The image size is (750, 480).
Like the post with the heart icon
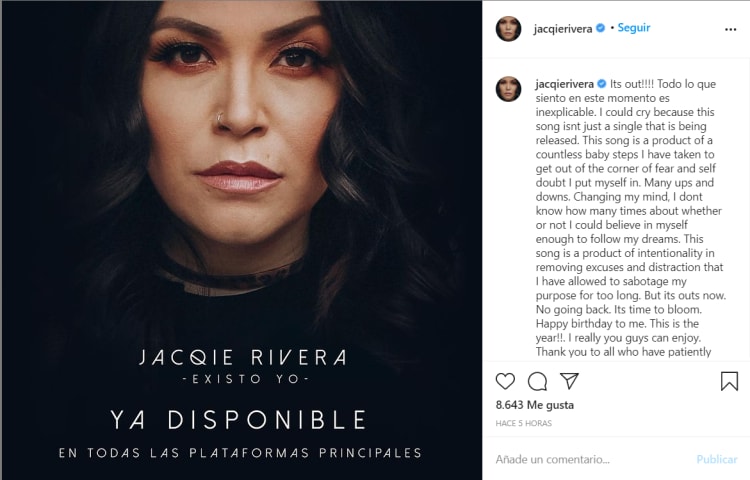pos(506,381)
